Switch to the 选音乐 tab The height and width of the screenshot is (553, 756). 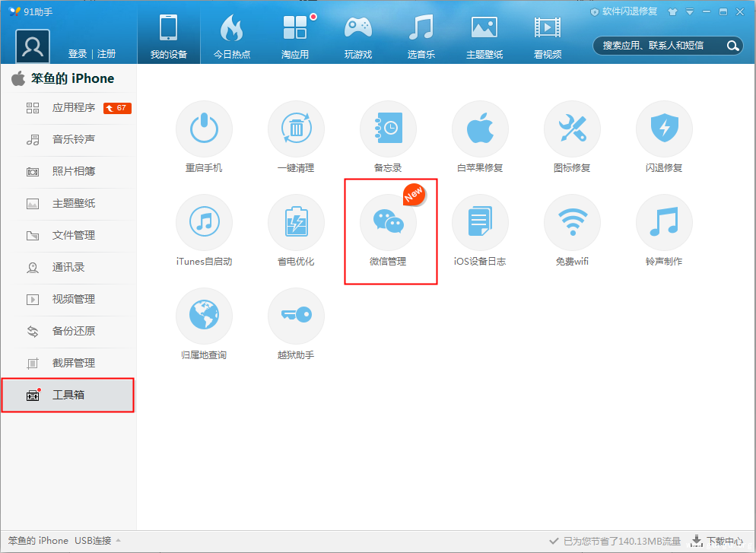(421, 37)
